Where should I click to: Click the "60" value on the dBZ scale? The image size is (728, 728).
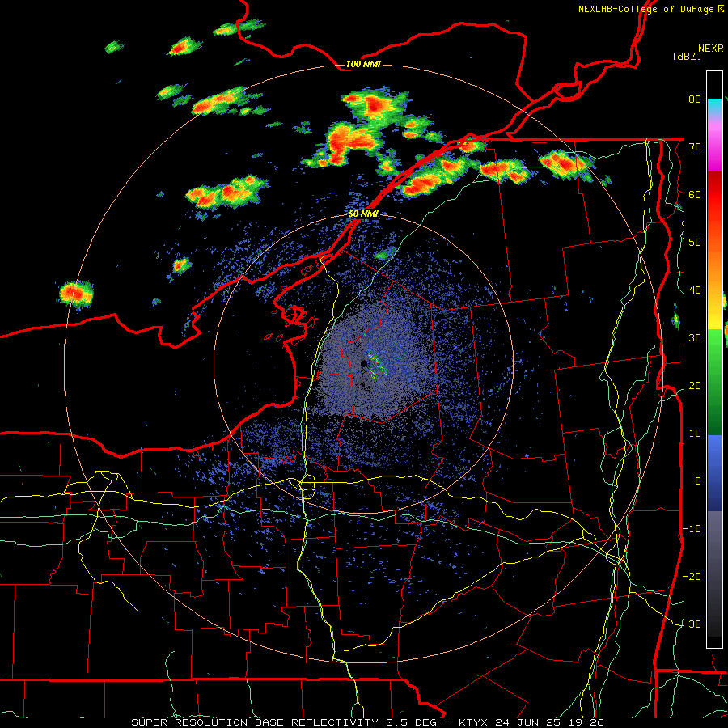click(x=695, y=194)
